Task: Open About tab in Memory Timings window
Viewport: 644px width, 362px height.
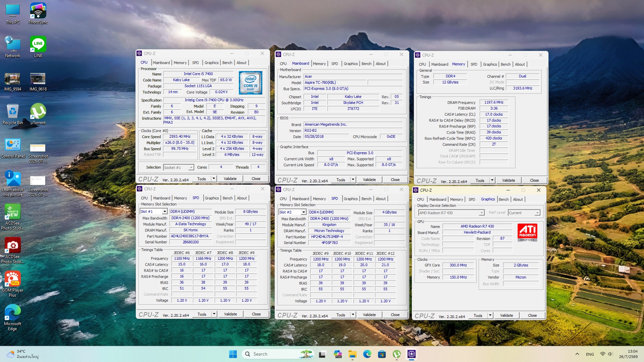Action: click(520, 64)
